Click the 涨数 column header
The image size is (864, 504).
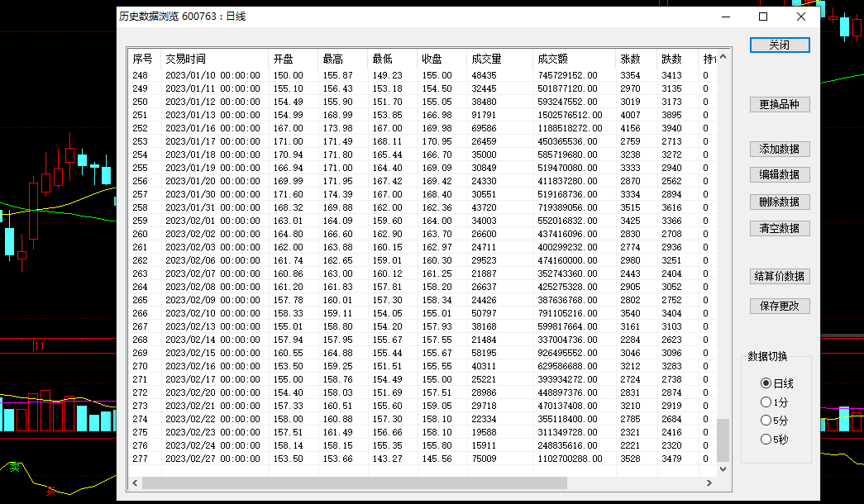pyautogui.click(x=637, y=59)
